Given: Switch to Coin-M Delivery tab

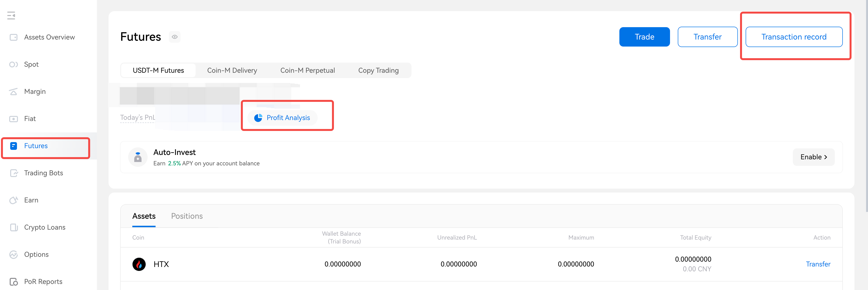Looking at the screenshot, I should [x=232, y=71].
